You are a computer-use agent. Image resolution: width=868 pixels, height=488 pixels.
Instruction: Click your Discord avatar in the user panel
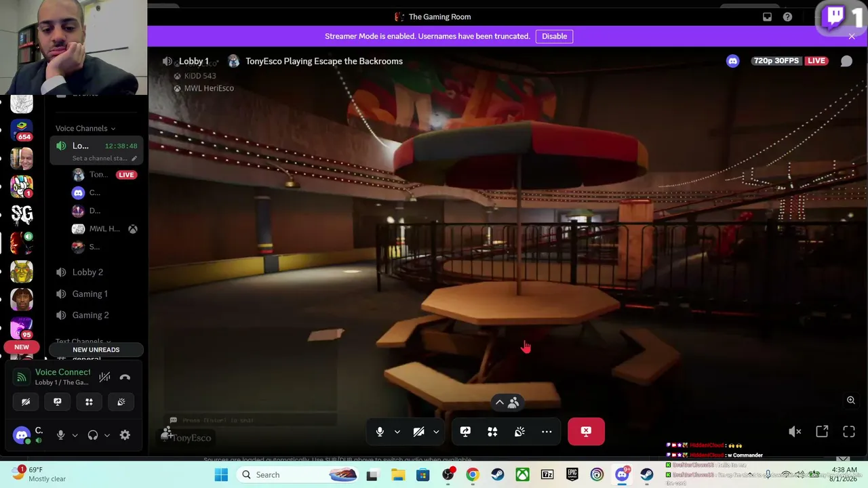pos(22,435)
